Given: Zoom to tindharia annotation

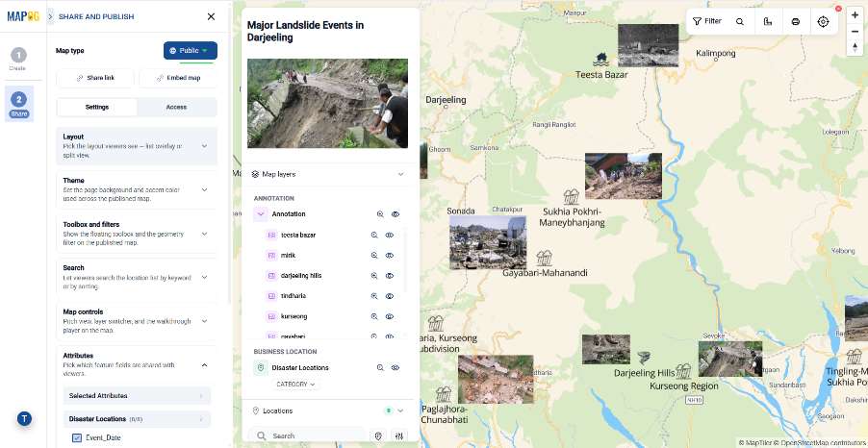Looking at the screenshot, I should tap(374, 296).
